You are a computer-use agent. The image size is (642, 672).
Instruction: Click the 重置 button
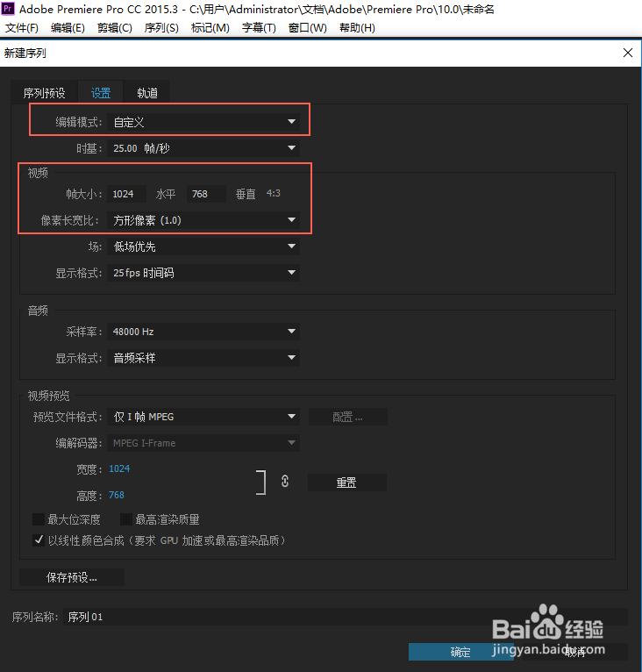tap(346, 483)
